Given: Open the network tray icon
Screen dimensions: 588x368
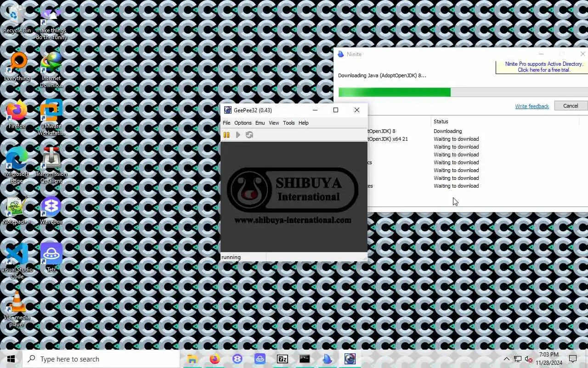Looking at the screenshot, I should coord(518,359).
